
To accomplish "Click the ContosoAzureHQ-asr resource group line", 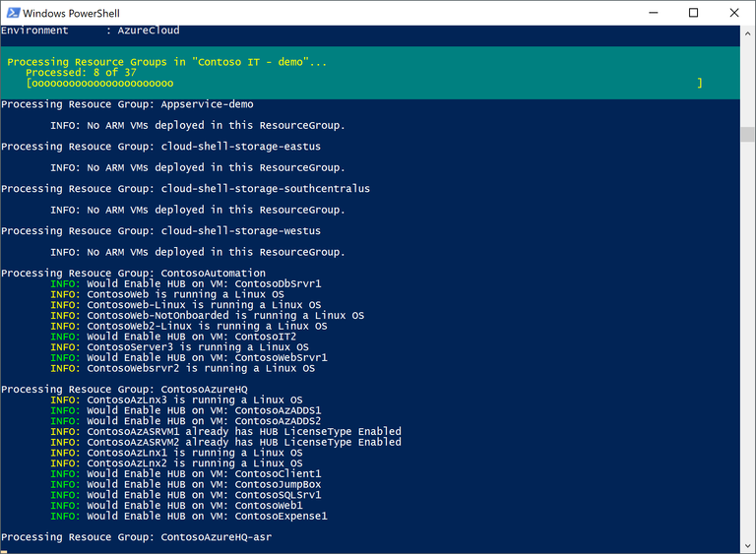I will [x=137, y=537].
